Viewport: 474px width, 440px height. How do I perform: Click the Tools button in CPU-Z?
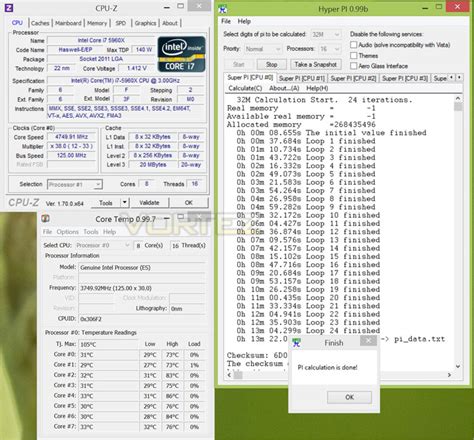[106, 202]
